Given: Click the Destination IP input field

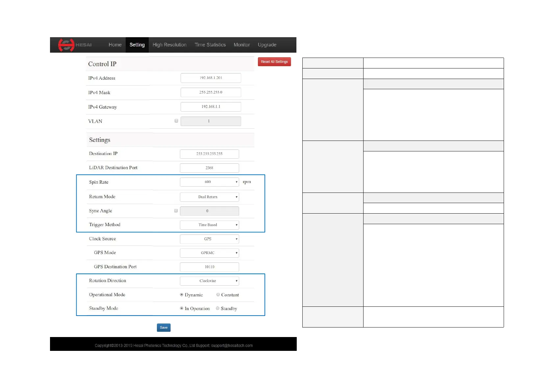Looking at the screenshot, I should tap(210, 154).
